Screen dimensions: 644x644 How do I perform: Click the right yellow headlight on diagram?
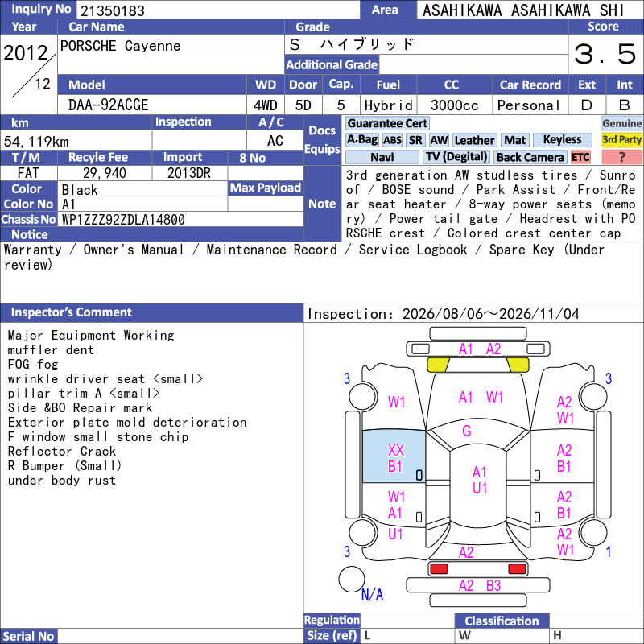click(x=518, y=365)
